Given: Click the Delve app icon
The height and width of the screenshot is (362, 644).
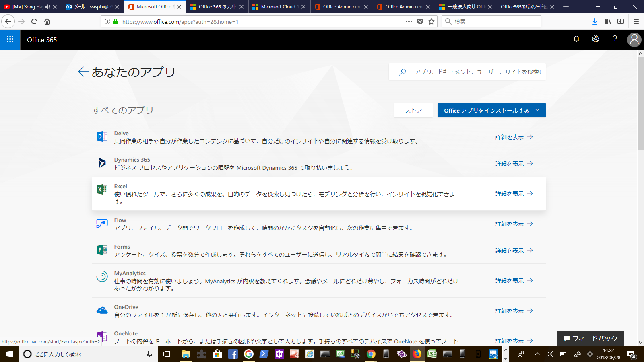Looking at the screenshot, I should [102, 137].
